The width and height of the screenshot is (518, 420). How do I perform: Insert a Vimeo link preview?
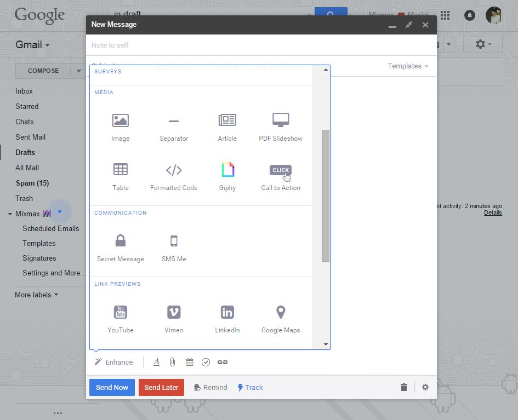(174, 319)
